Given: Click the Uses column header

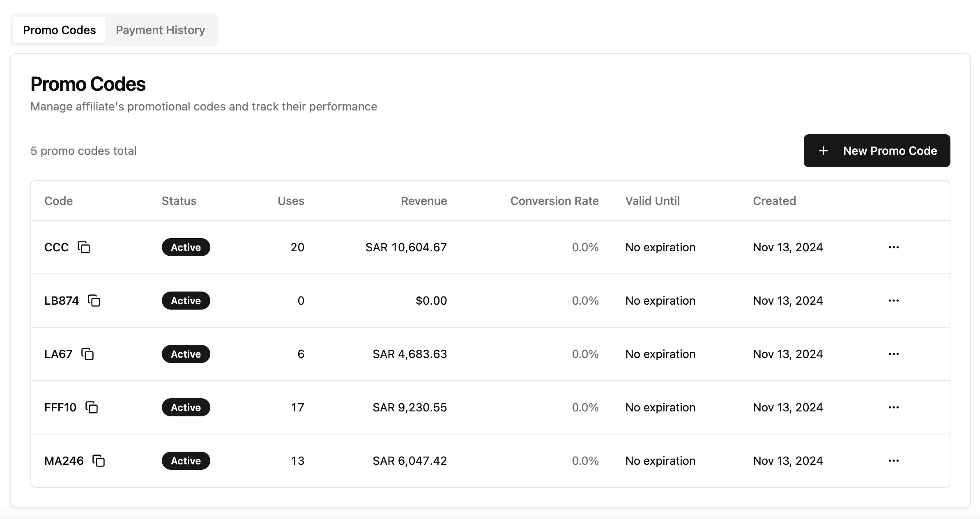Looking at the screenshot, I should coord(291,201).
